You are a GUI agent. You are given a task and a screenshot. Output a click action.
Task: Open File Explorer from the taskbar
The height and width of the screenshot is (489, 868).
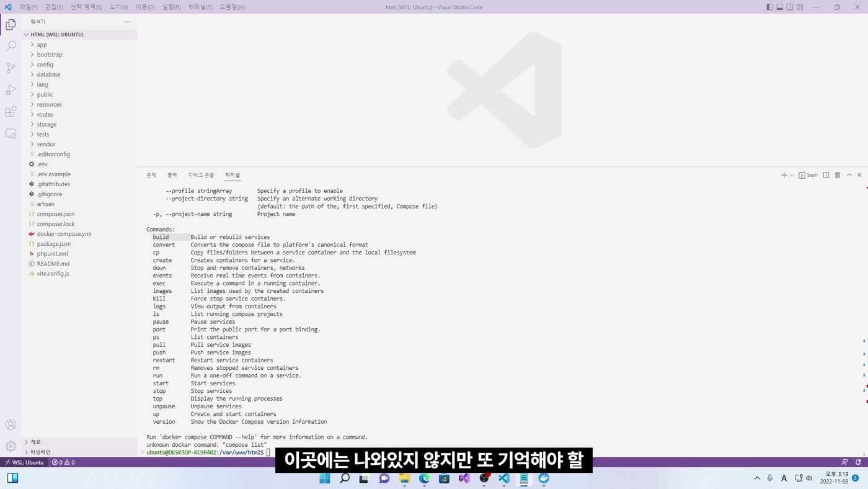click(405, 478)
